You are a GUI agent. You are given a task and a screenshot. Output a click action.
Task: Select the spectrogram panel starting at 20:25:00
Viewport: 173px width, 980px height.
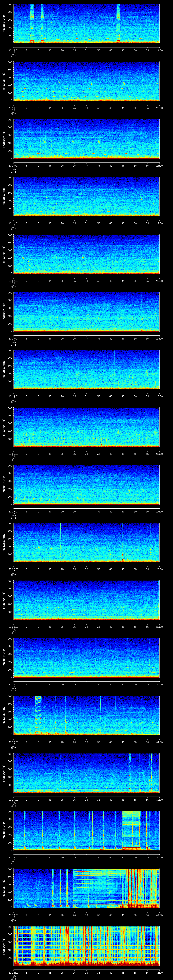coord(86,427)
